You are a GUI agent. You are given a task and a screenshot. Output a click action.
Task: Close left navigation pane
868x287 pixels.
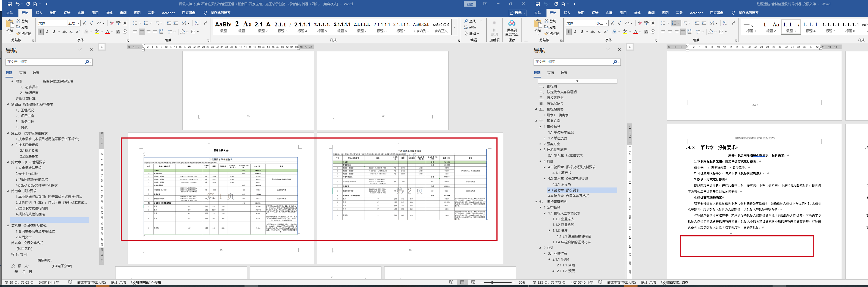point(91,49)
